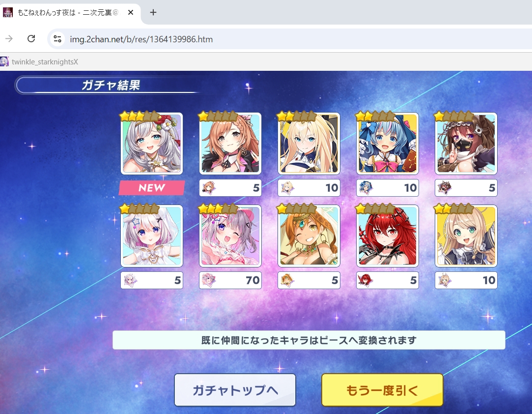Image resolution: width=532 pixels, height=414 pixels.
Task: Open the twinkle_starknightsX bookmark
Action: coord(39,62)
